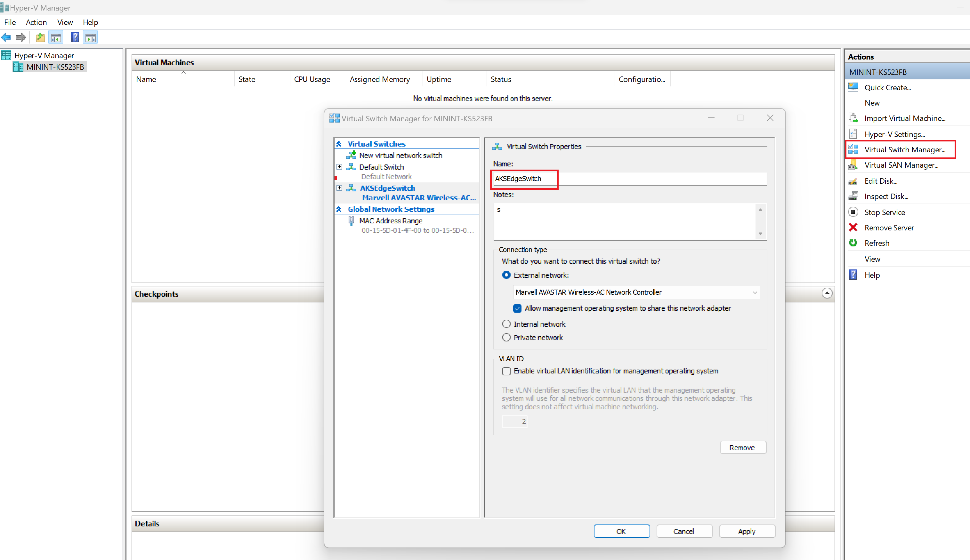
Task: Click the Notes scrollbar up arrow
Action: [760, 210]
